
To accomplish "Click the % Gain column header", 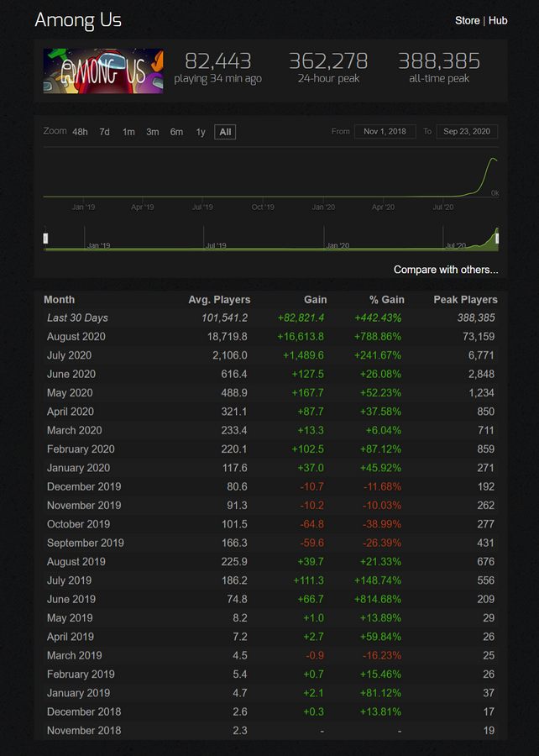I will [x=387, y=299].
